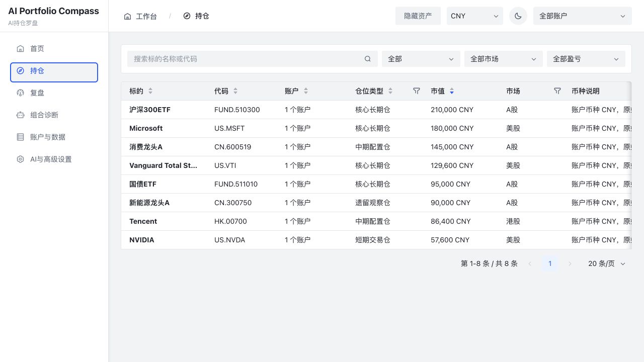Click the 210,000 CNY market value cell

pos(452,110)
